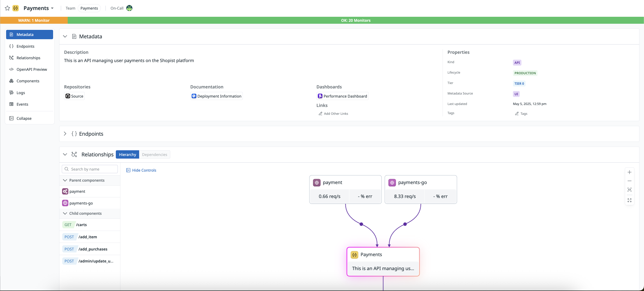The width and height of the screenshot is (644, 291).
Task: Click Add Other Links
Action: click(x=333, y=114)
